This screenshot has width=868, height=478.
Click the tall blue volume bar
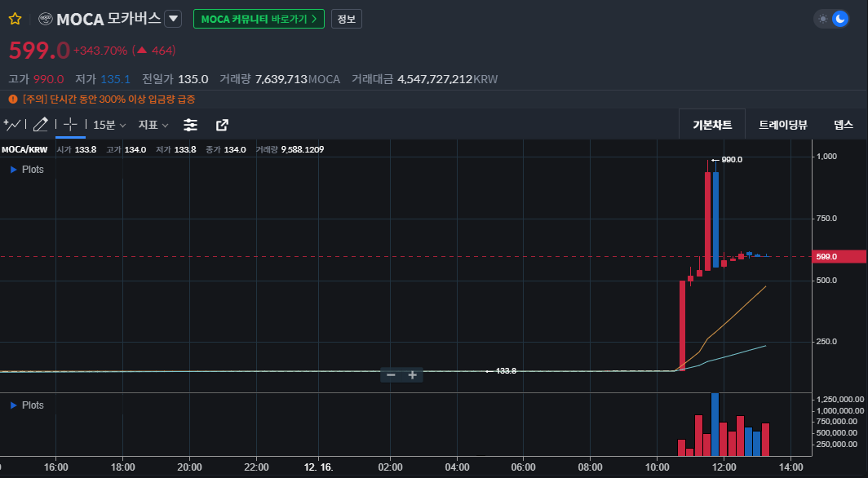[715, 424]
